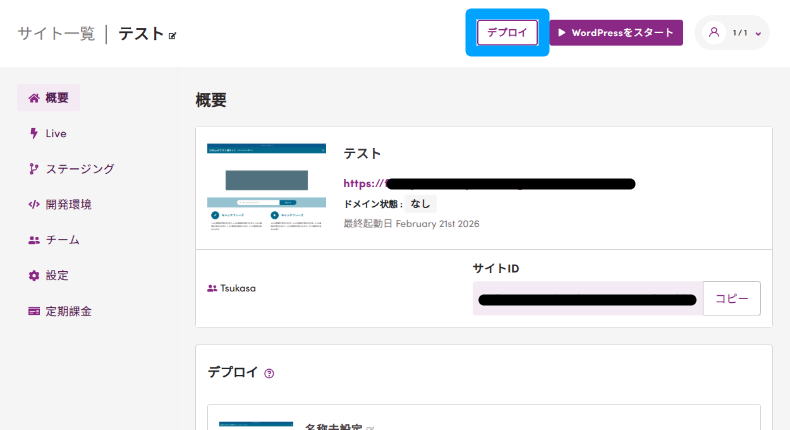
Task: Click the lightning bolt icon beside Live
Action: tap(34, 133)
